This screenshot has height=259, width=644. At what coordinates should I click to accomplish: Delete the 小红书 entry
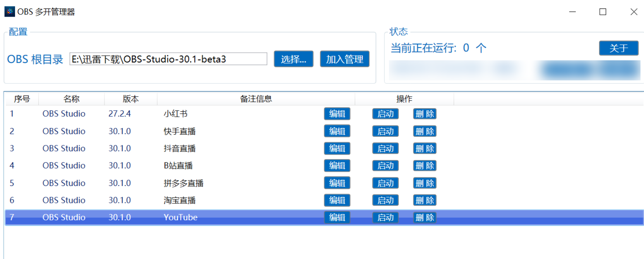[425, 114]
